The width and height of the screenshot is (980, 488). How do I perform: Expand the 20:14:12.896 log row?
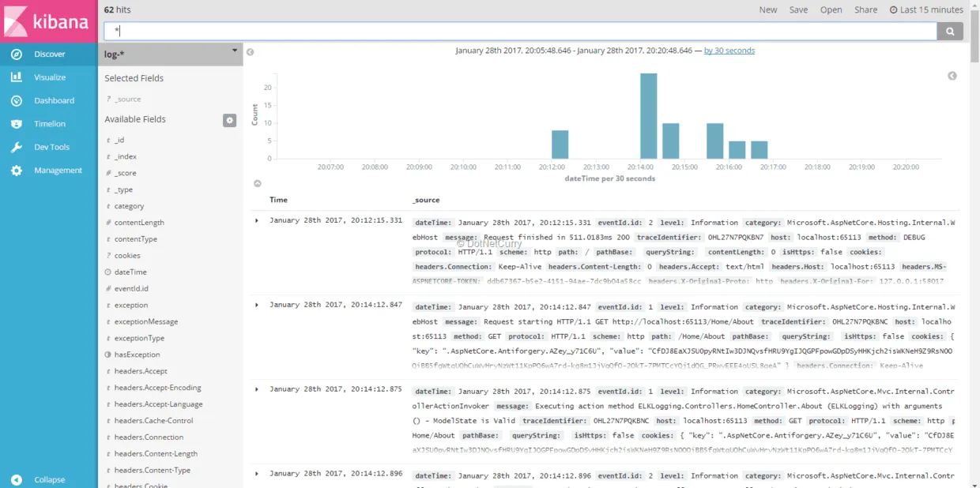257,474
